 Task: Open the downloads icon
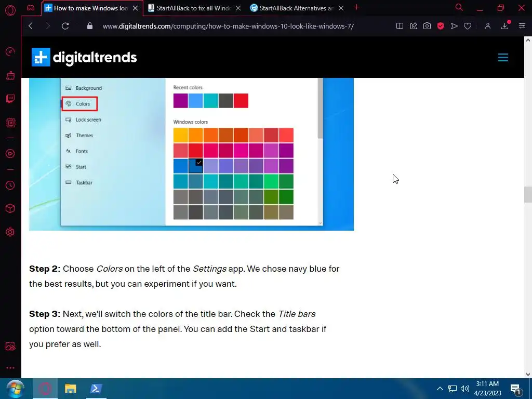click(505, 26)
